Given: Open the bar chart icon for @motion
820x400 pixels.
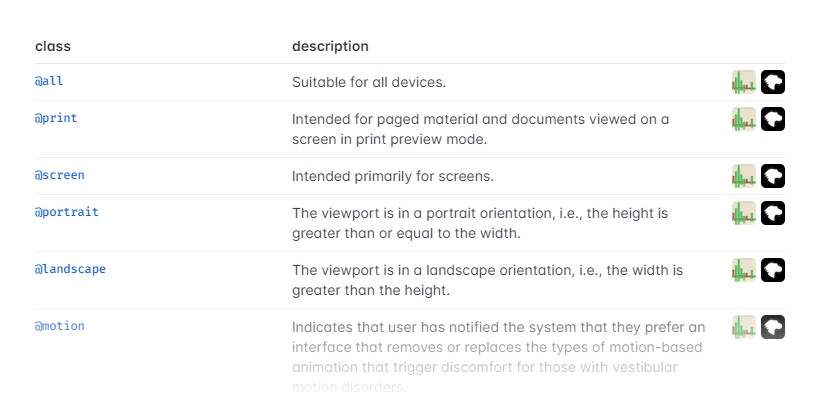Looking at the screenshot, I should coord(743,327).
